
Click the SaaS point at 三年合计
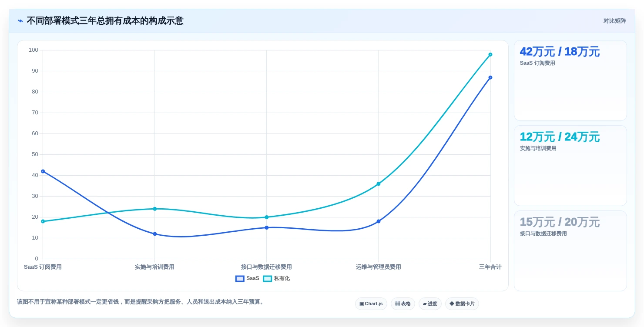tap(490, 77)
